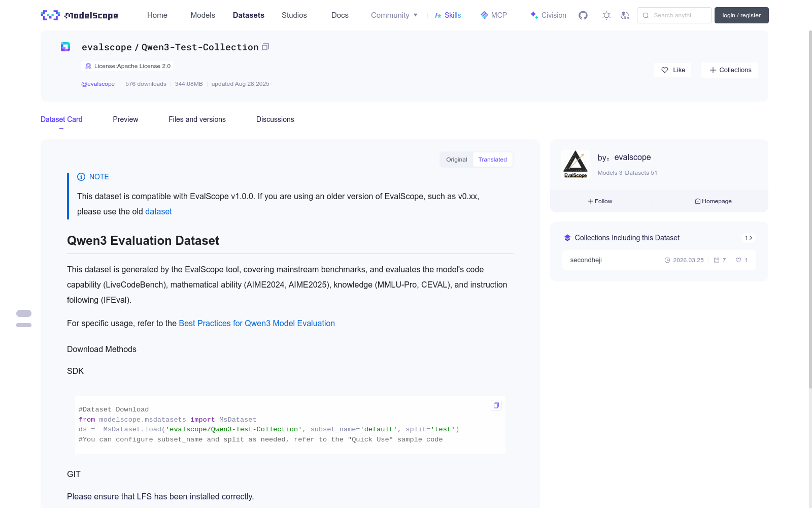Switch to Original text view
Image resolution: width=812 pixels, height=508 pixels.
pyautogui.click(x=457, y=160)
